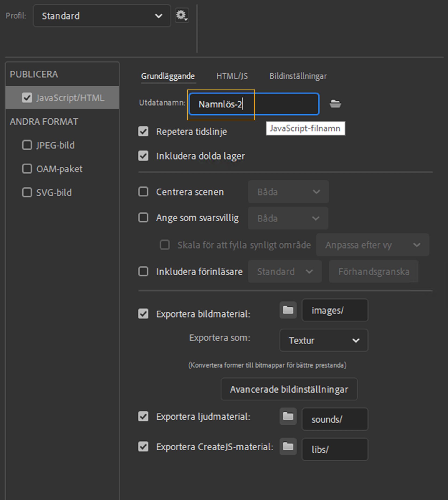Check the SVG-bild format option
The image size is (448, 500).
coord(27,192)
